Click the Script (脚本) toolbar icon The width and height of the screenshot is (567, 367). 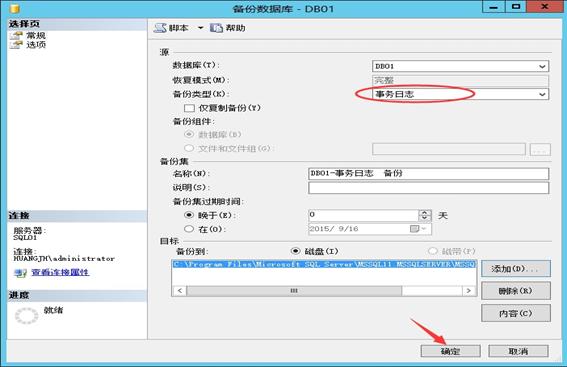click(160, 28)
